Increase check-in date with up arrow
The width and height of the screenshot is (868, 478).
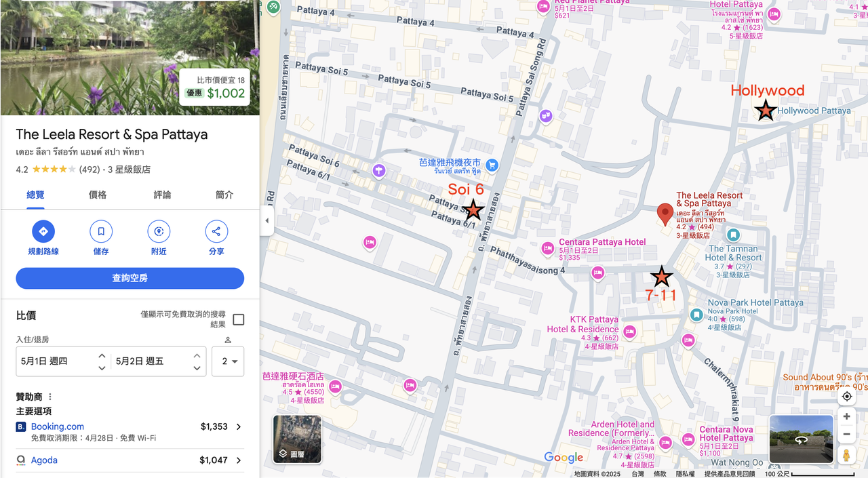click(102, 355)
